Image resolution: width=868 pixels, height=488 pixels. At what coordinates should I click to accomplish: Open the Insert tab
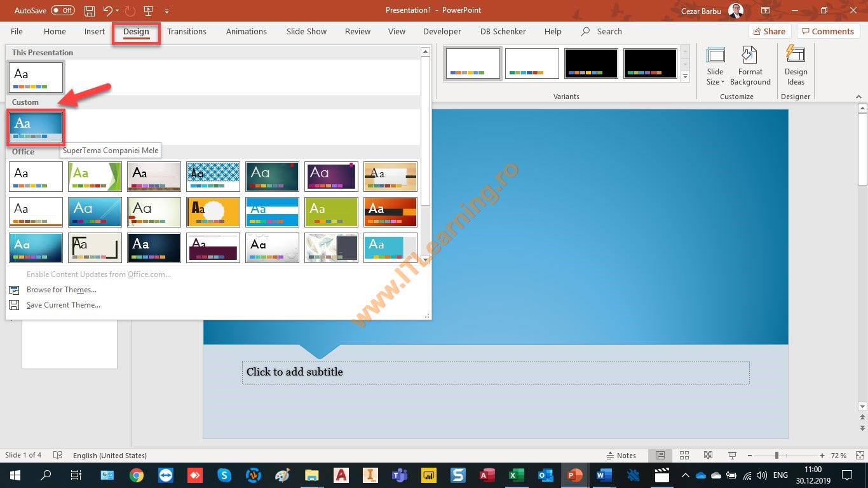(x=95, y=31)
